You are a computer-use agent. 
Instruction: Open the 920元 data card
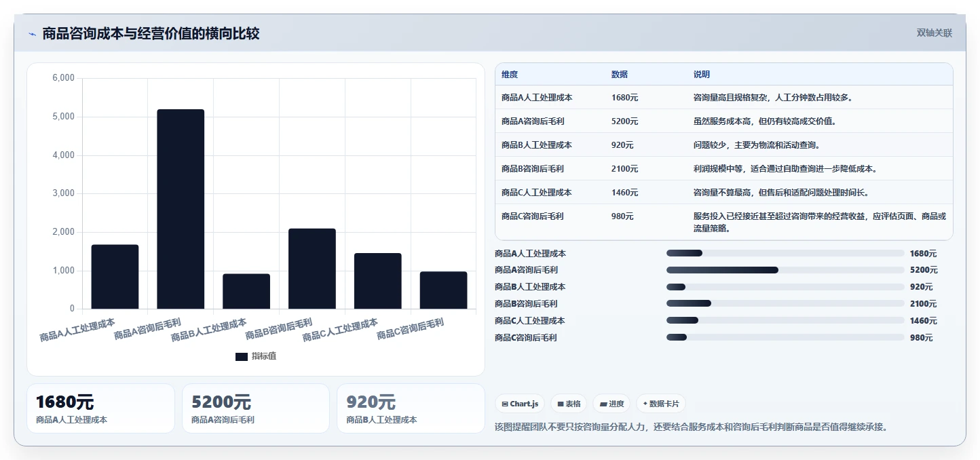pos(411,408)
